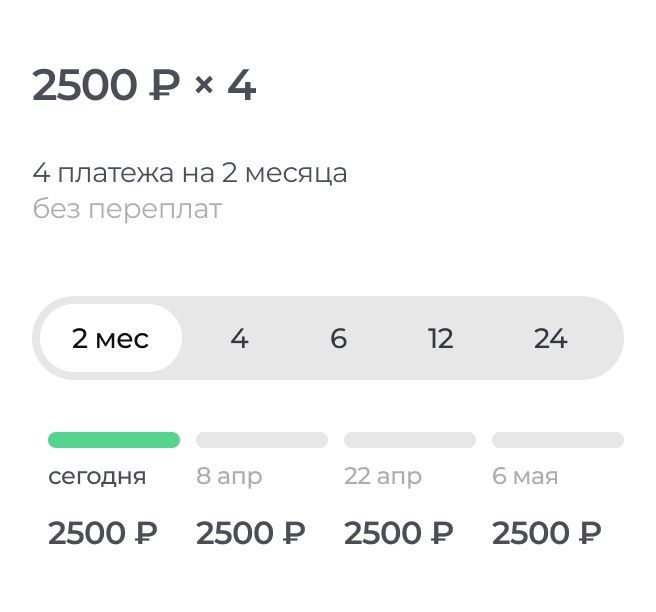Click the 22 апр payment progress bar

click(x=410, y=440)
